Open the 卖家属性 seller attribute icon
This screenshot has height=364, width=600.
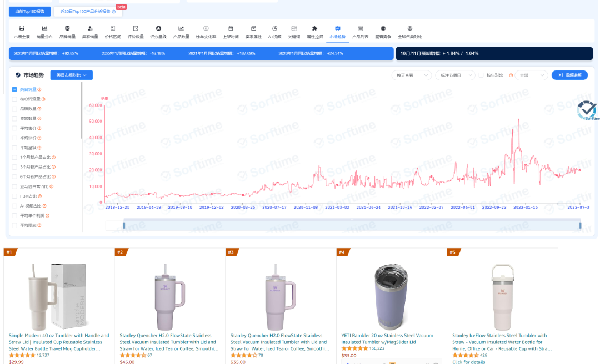tap(253, 28)
